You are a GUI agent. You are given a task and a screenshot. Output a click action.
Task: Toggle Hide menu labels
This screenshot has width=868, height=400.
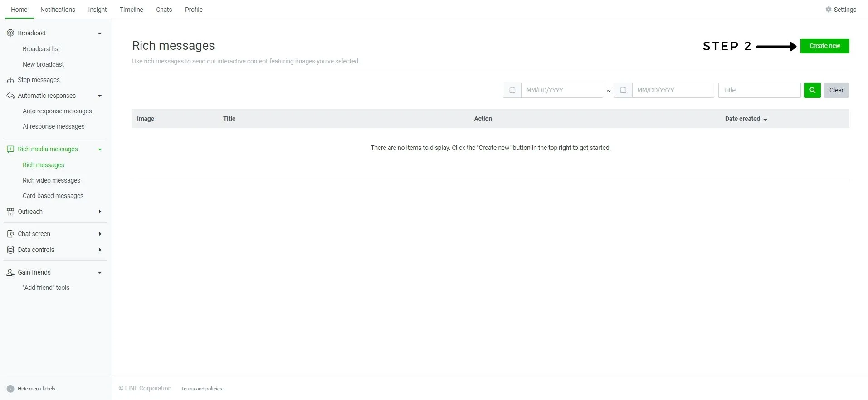click(x=10, y=389)
